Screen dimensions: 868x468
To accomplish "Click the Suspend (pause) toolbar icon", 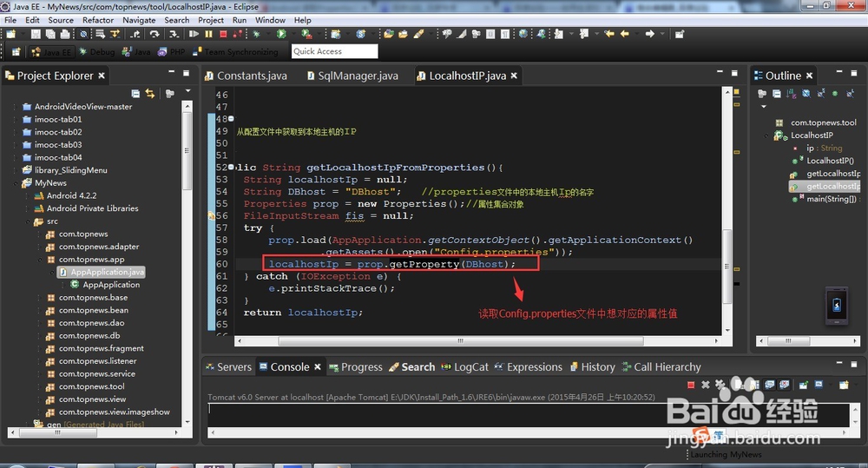I will tap(208, 35).
